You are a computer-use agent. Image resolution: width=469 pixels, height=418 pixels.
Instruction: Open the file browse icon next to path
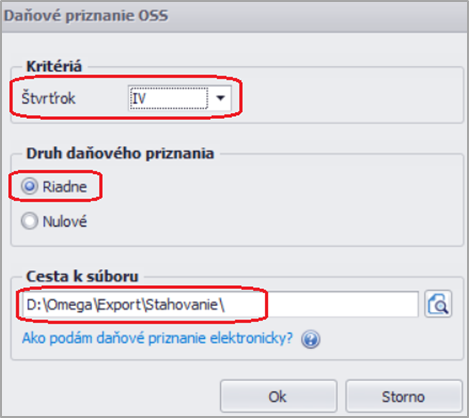point(438,304)
